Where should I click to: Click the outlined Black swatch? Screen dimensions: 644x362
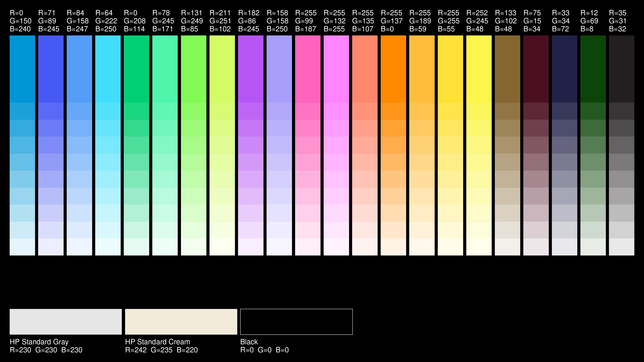[x=296, y=321]
